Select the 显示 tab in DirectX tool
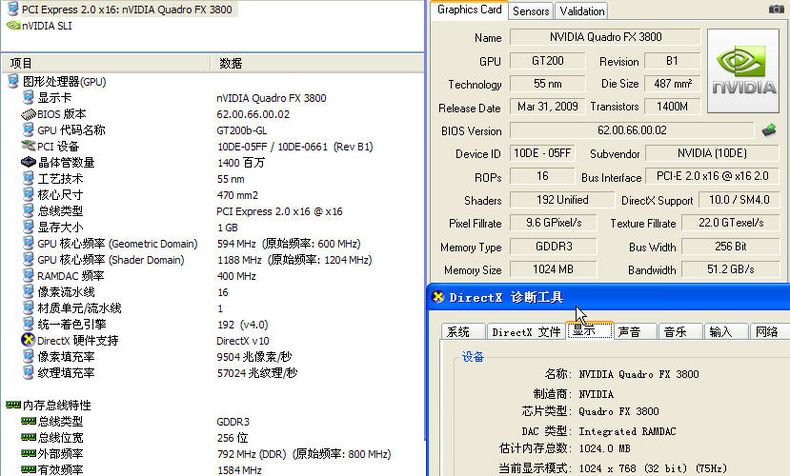Screen dimensions: 790x476 click(589, 330)
